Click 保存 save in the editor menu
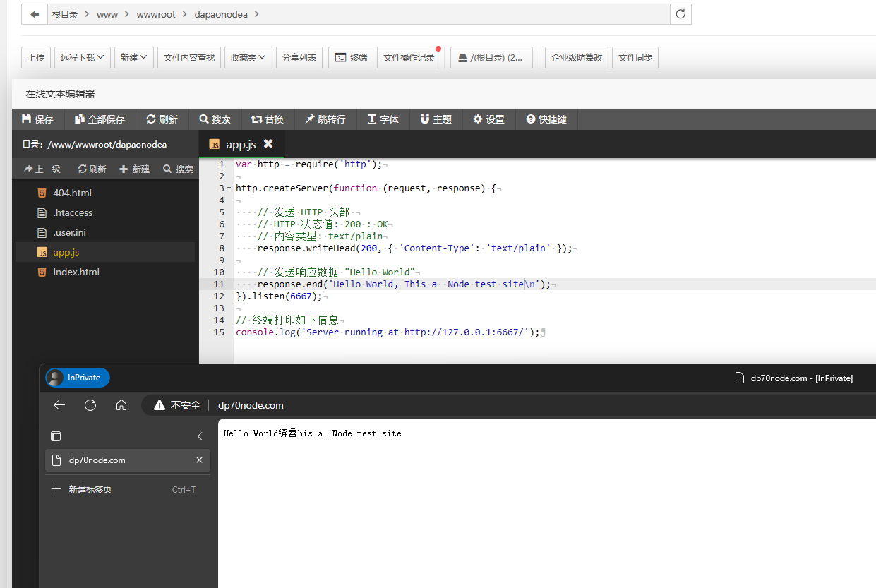The width and height of the screenshot is (876, 588). pos(38,119)
